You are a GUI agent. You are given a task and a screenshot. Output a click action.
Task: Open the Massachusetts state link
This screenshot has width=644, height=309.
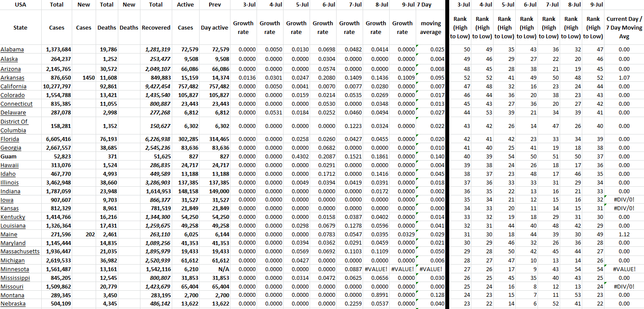(20, 252)
